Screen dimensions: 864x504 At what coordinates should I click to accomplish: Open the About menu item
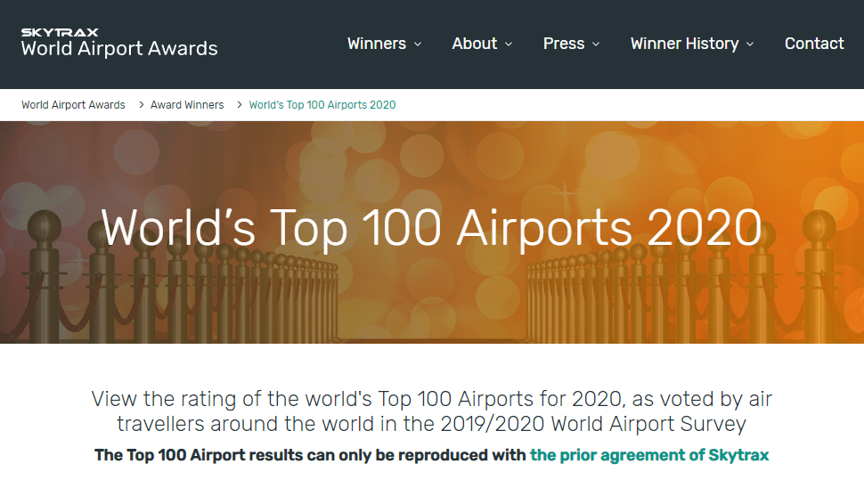(474, 44)
